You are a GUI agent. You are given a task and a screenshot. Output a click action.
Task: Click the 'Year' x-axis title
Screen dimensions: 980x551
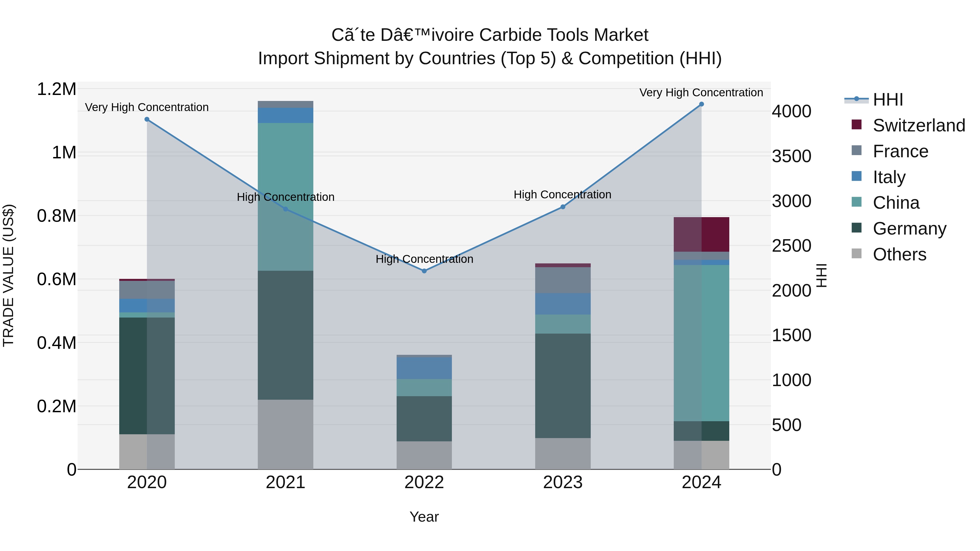pos(424,517)
